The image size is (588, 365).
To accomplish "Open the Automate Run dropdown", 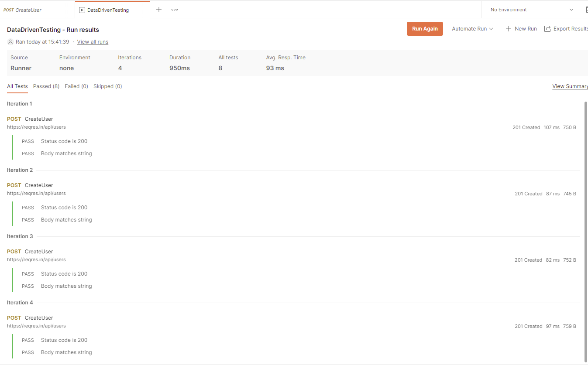I will (x=472, y=29).
